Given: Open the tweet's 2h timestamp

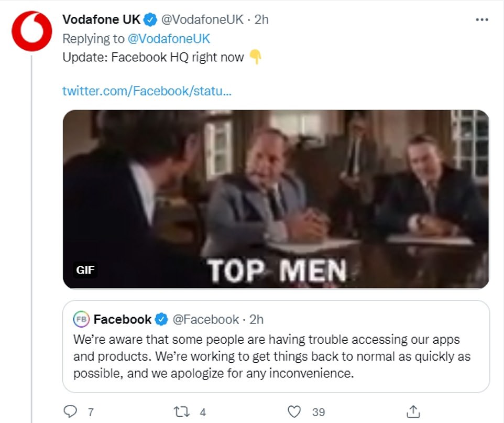Looking at the screenshot, I should point(261,20).
